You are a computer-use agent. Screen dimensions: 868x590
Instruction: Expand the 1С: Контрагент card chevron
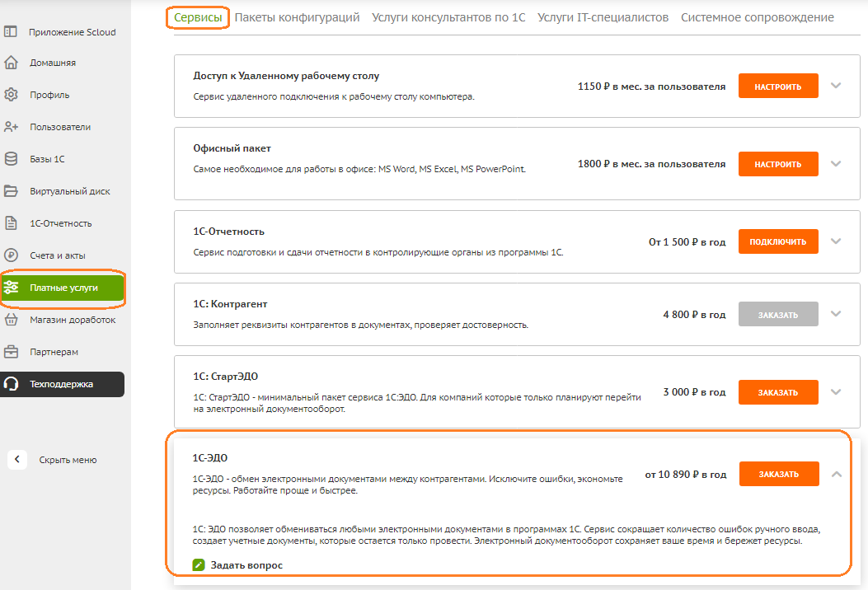pyautogui.click(x=836, y=314)
